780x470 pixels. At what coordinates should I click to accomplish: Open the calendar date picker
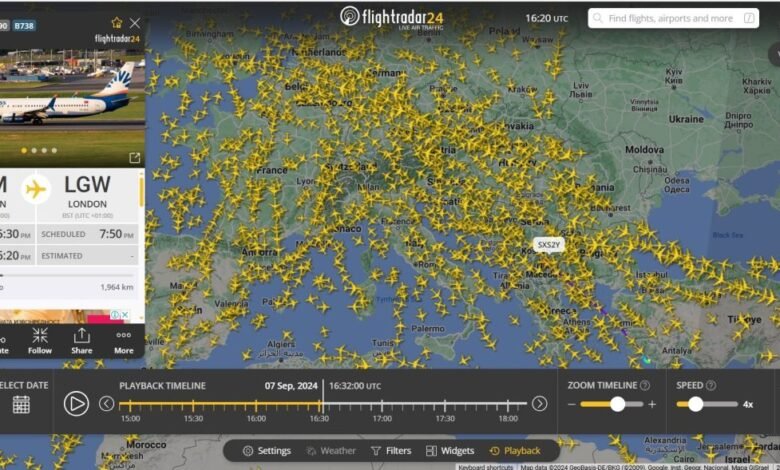(x=21, y=404)
